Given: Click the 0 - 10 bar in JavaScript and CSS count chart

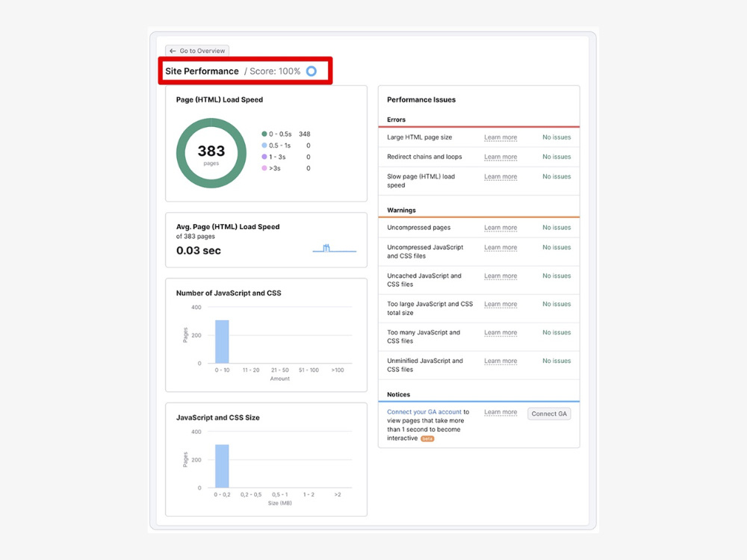Looking at the screenshot, I should pos(222,341).
